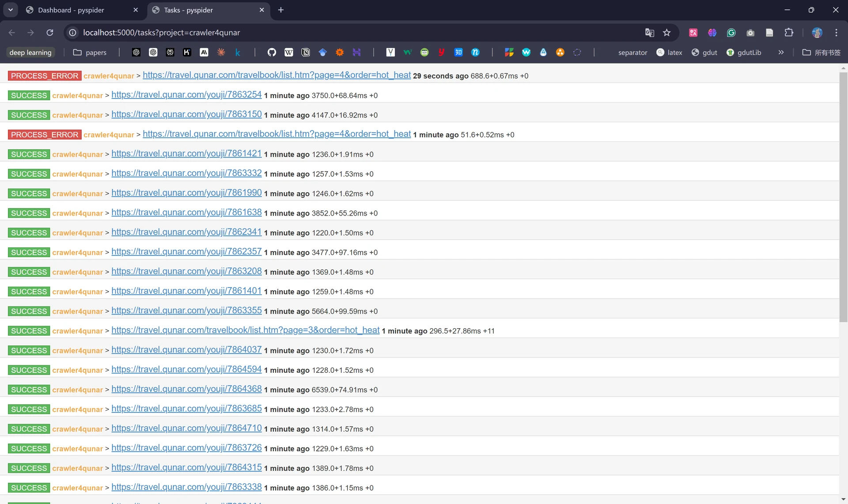Open the Grammarly extension icon
This screenshot has width=848, height=504.
[x=731, y=32]
